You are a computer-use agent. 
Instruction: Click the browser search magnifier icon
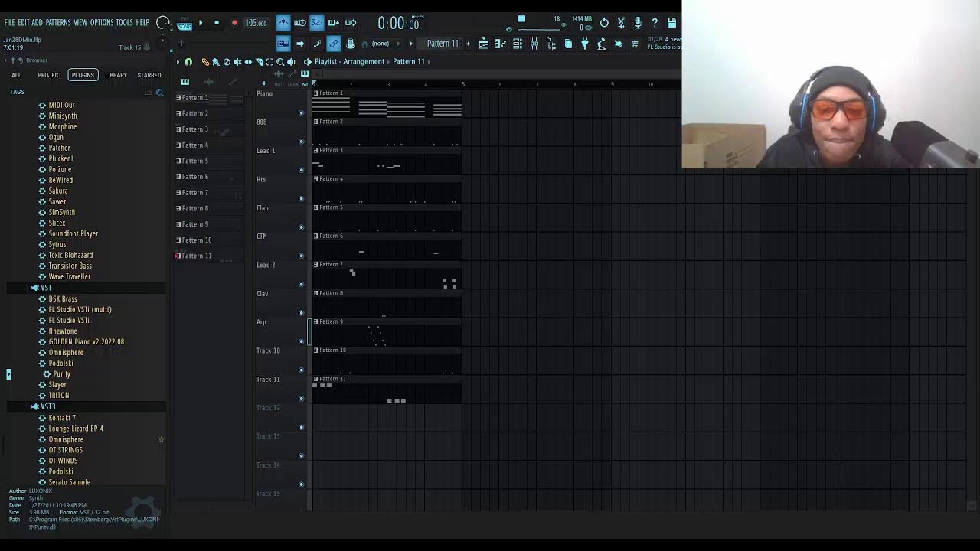point(159,93)
